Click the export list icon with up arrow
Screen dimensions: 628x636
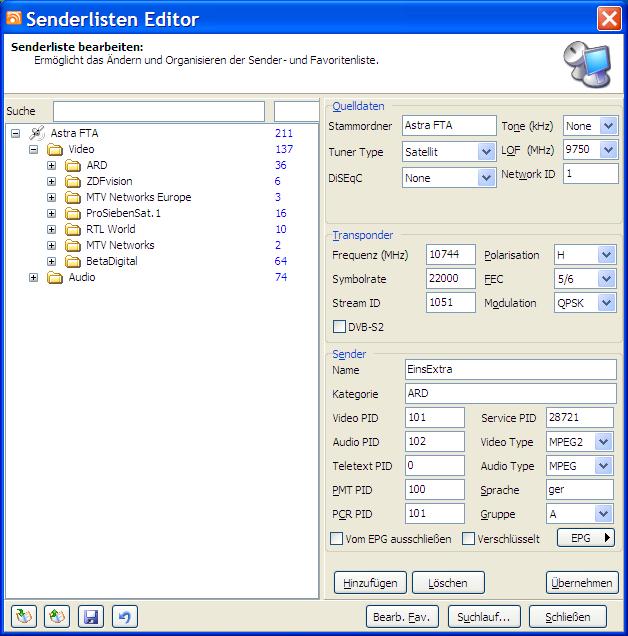coord(57,616)
